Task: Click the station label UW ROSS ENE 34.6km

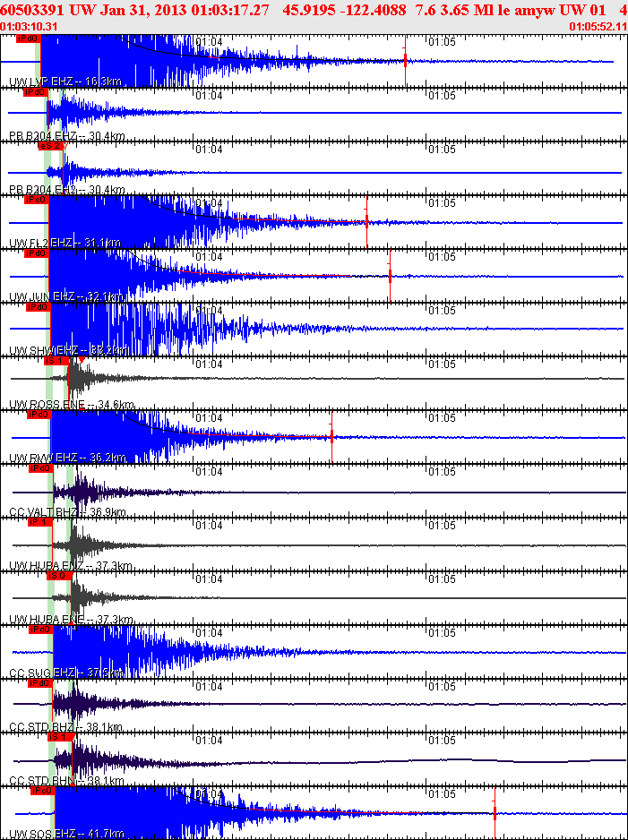Action: coord(72,405)
